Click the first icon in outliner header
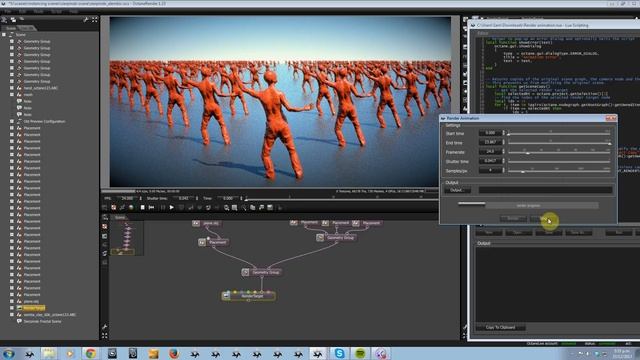Image resolution: width=640 pixels, height=360 pixels. pos(4,19)
